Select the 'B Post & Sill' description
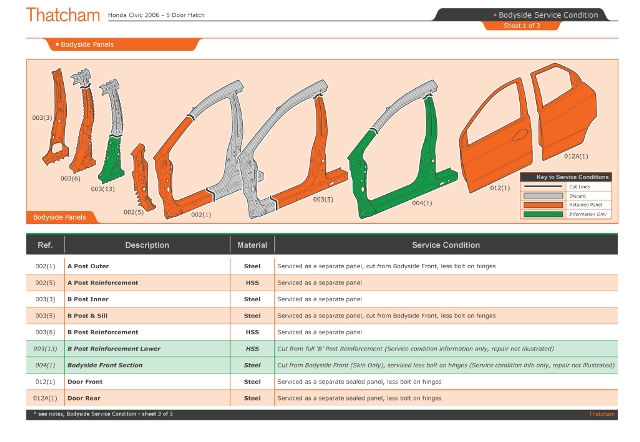The height and width of the screenshot is (442, 640). (87, 316)
